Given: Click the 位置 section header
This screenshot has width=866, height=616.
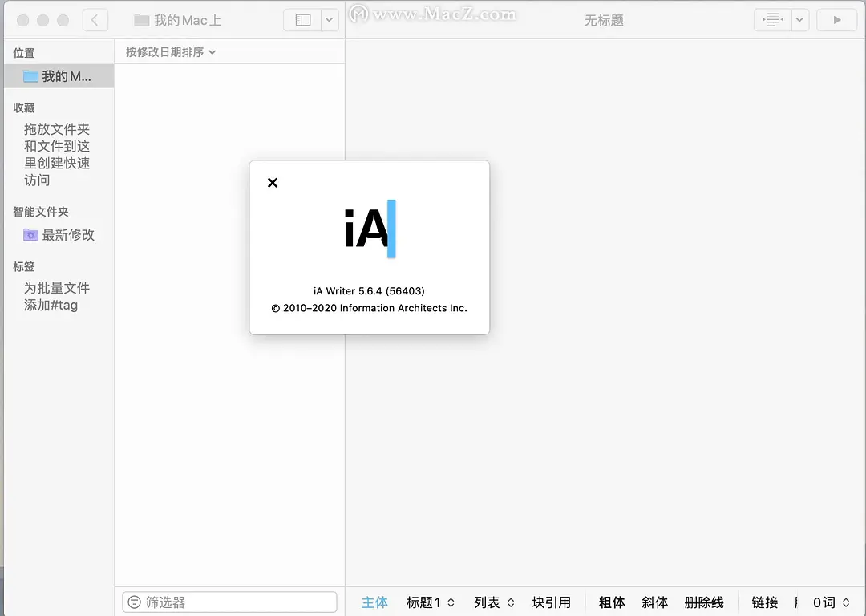Looking at the screenshot, I should pyautogui.click(x=24, y=53).
